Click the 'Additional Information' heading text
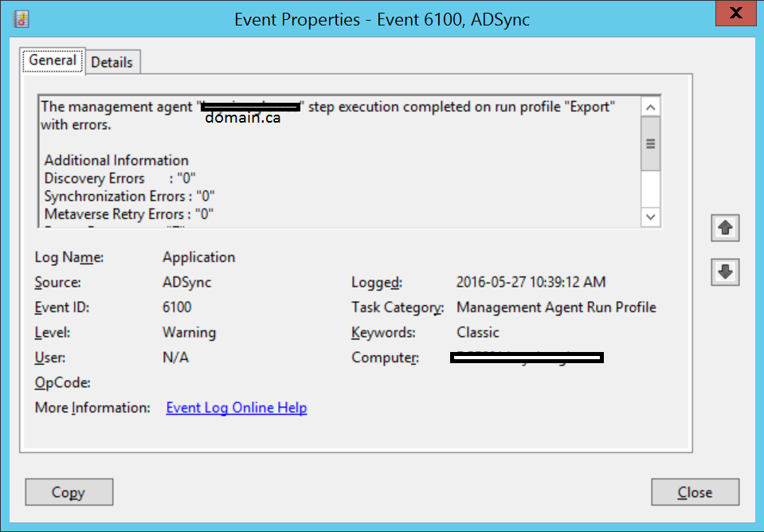 tap(116, 160)
